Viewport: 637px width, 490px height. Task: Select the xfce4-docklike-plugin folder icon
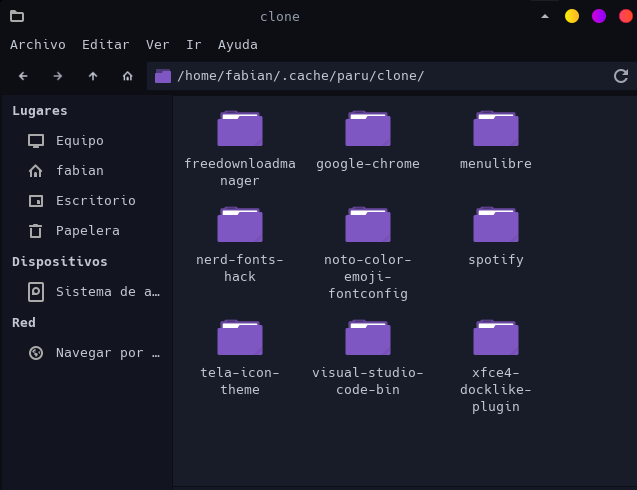[496, 337]
